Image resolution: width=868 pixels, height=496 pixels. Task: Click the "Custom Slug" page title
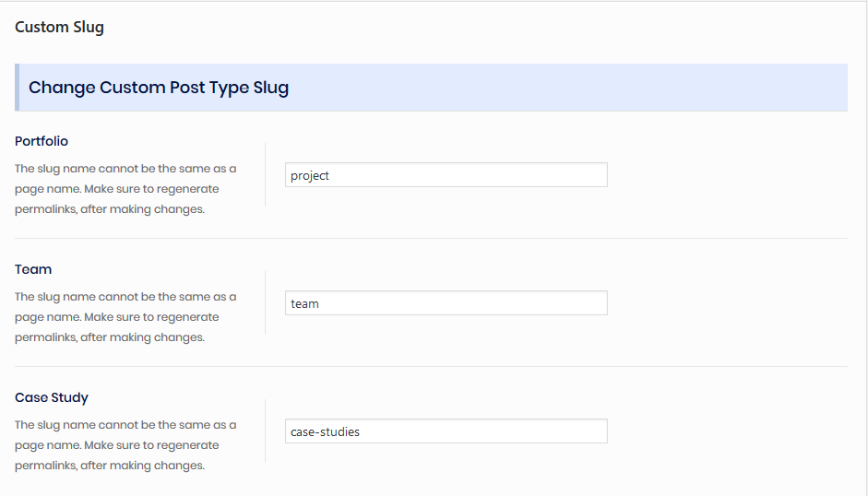59,27
